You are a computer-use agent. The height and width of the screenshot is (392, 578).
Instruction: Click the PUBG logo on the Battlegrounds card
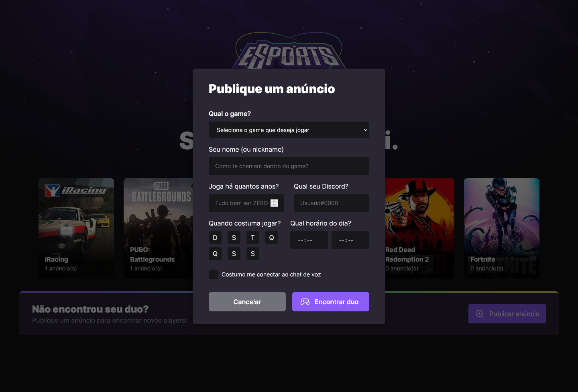click(x=161, y=186)
